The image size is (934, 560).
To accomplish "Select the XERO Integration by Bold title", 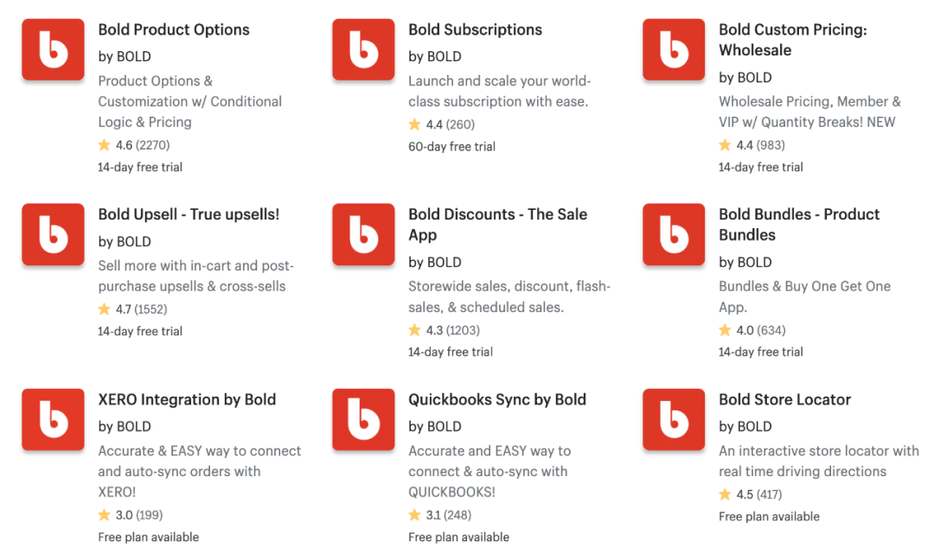I will [187, 399].
